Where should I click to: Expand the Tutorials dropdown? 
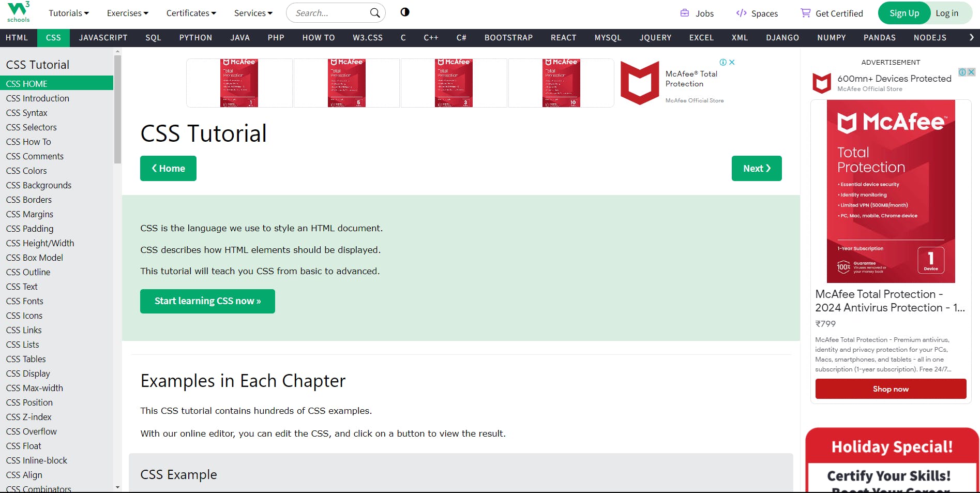(x=69, y=13)
